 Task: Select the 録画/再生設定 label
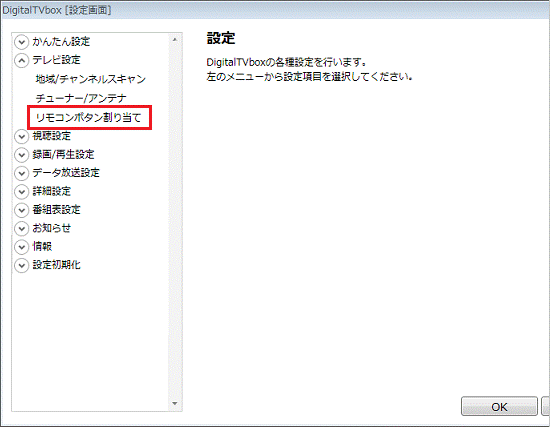point(63,154)
